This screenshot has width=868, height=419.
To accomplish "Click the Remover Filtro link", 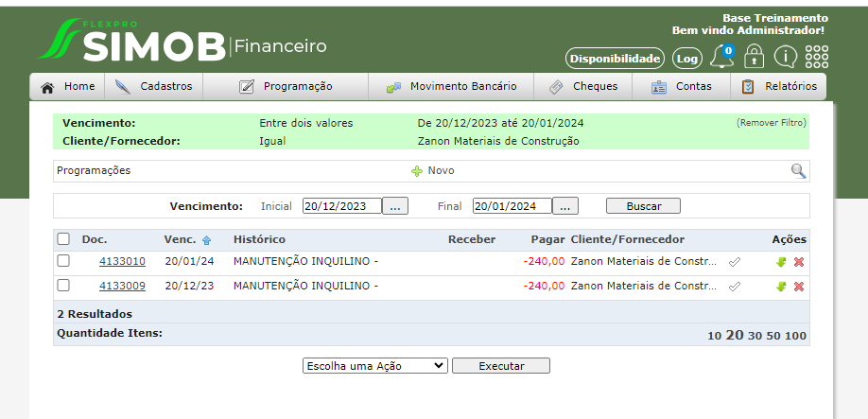I will (x=772, y=123).
